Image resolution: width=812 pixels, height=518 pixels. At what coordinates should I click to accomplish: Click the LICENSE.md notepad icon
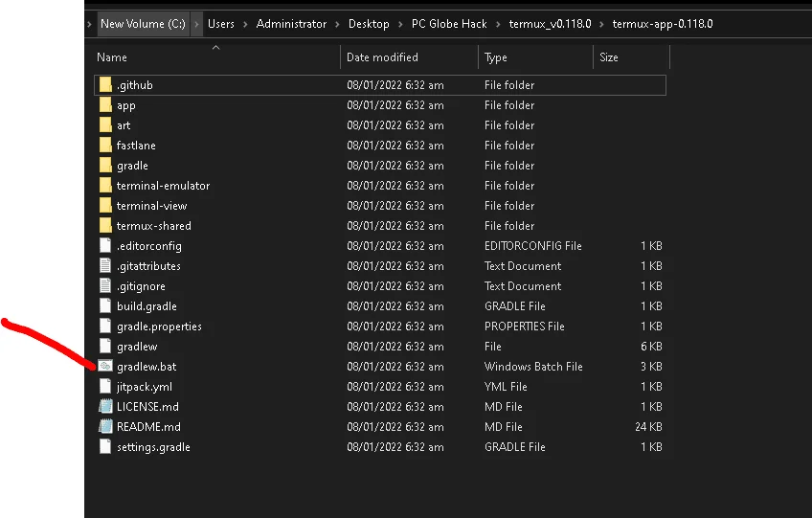[x=105, y=407]
